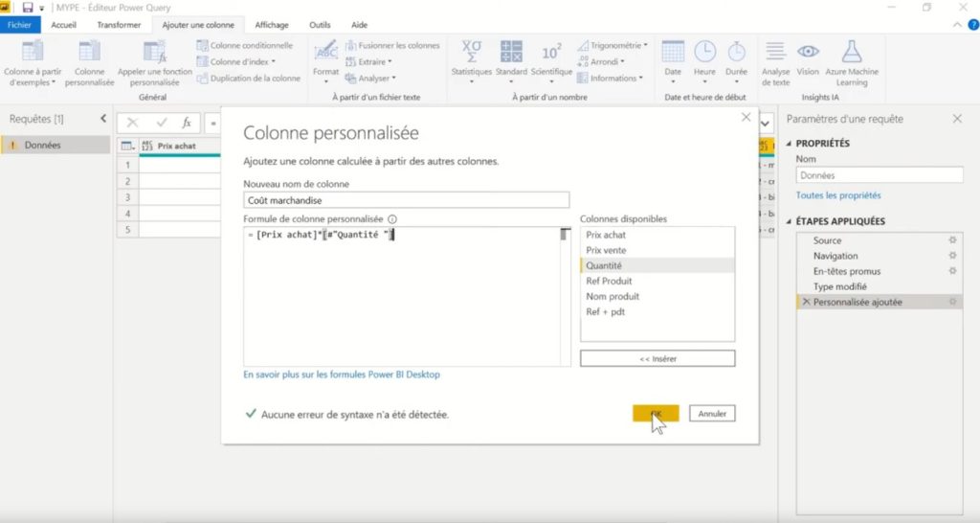The height and width of the screenshot is (523, 980).
Task: Open the Outils tab
Action: point(320,25)
